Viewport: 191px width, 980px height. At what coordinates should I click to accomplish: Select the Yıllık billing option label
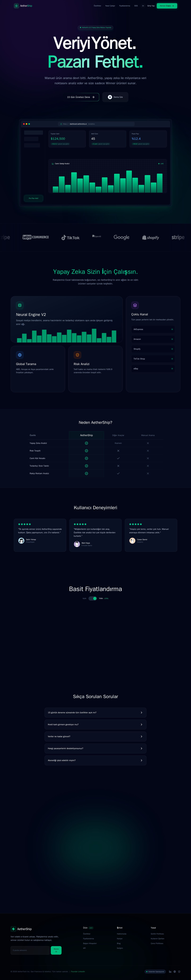101,598
